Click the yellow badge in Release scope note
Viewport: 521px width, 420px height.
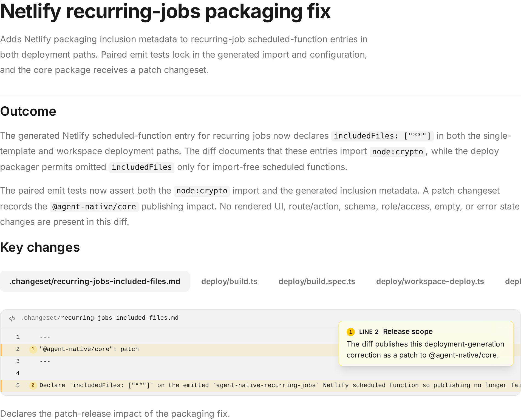pos(351,332)
